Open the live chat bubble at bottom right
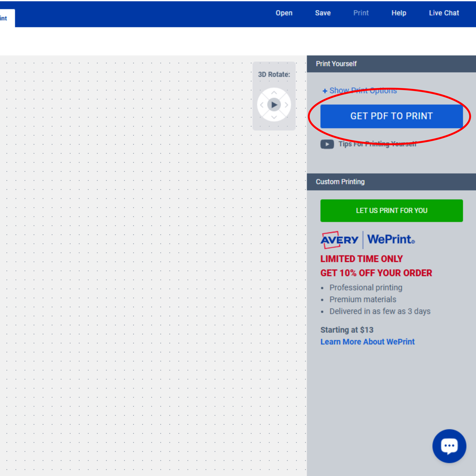476x476 pixels. 449,446
